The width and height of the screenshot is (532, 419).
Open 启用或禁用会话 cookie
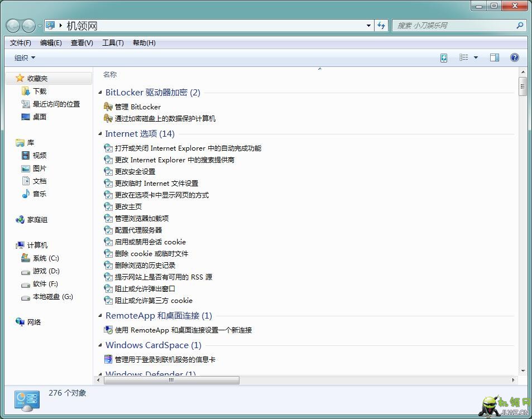tap(150, 242)
